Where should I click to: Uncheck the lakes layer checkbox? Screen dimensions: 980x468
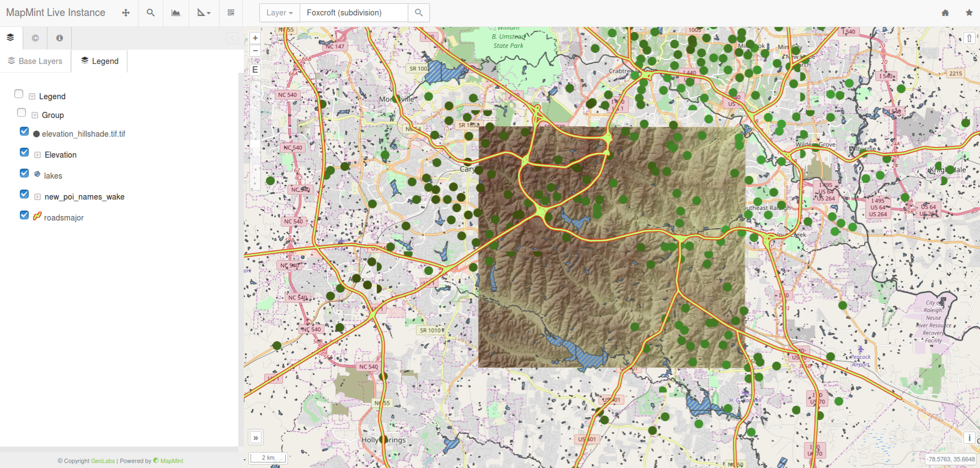pos(24,173)
